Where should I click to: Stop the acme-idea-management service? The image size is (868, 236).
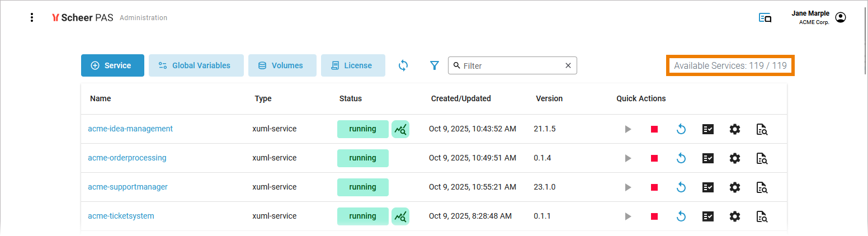tap(654, 129)
